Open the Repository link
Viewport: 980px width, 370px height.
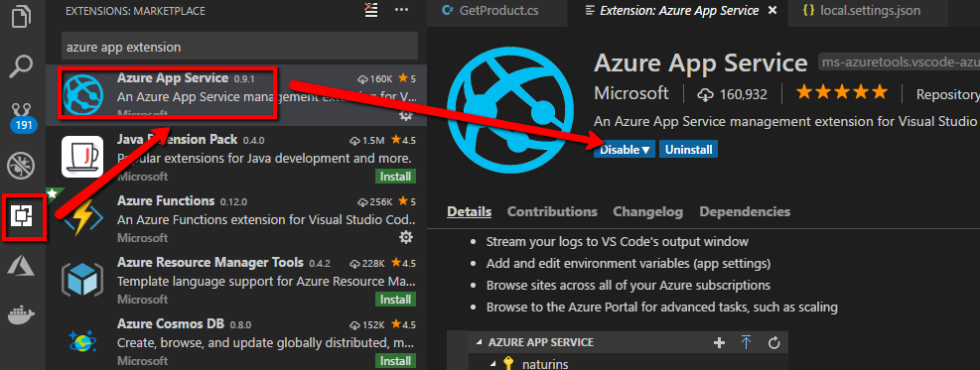pos(947,94)
